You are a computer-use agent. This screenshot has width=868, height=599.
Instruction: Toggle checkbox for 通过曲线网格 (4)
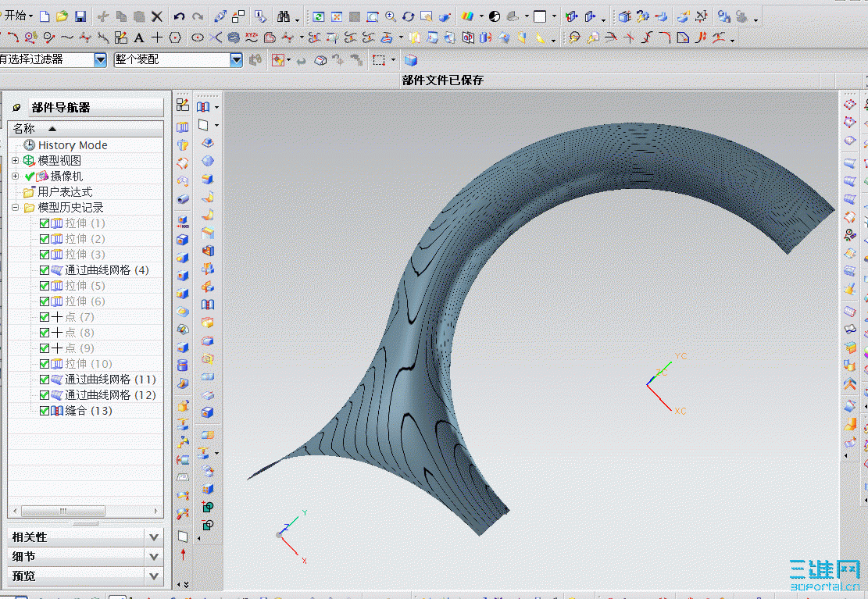pos(45,270)
